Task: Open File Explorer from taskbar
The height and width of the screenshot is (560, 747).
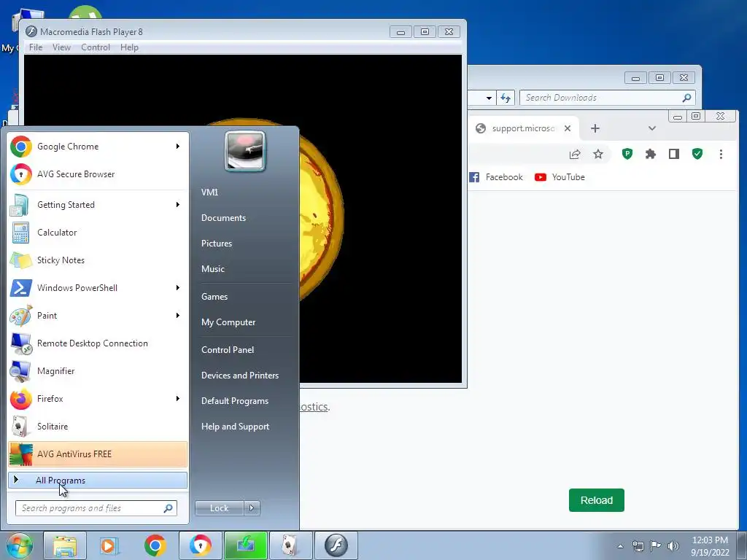Action: pos(65,545)
